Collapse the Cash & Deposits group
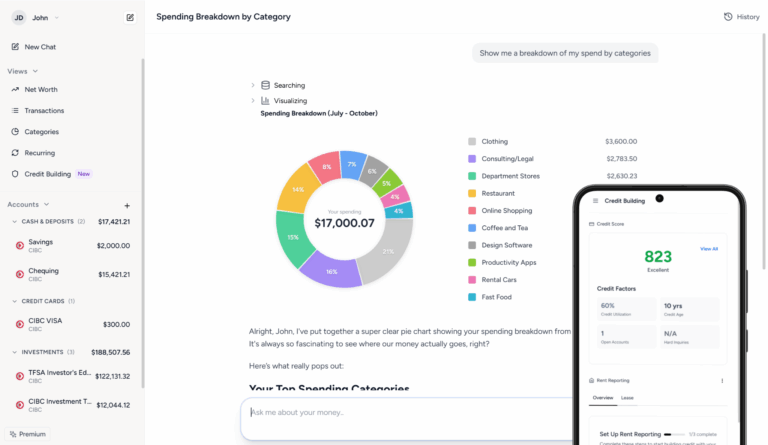Viewport: 768px width, 445px height. coord(14,221)
